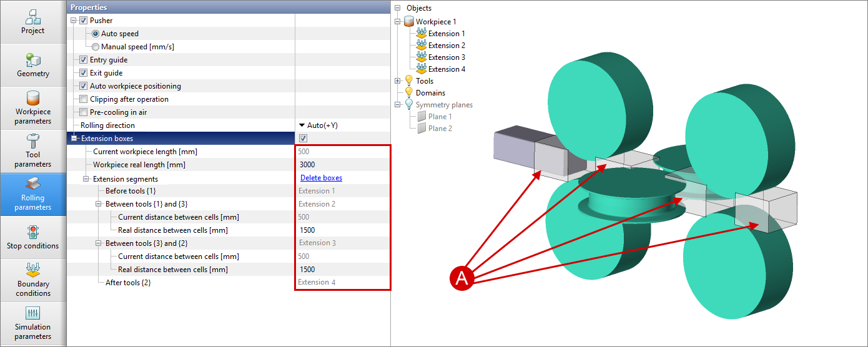Click the Delete boxes link
This screenshot has width=868, height=347.
[321, 178]
